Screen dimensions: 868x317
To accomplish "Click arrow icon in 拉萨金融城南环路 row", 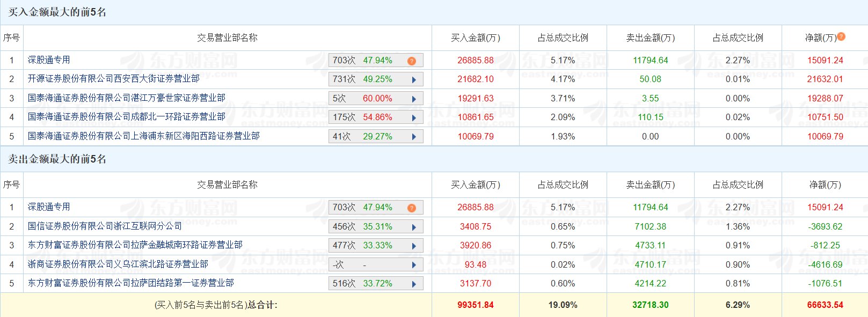I will 414,246.
